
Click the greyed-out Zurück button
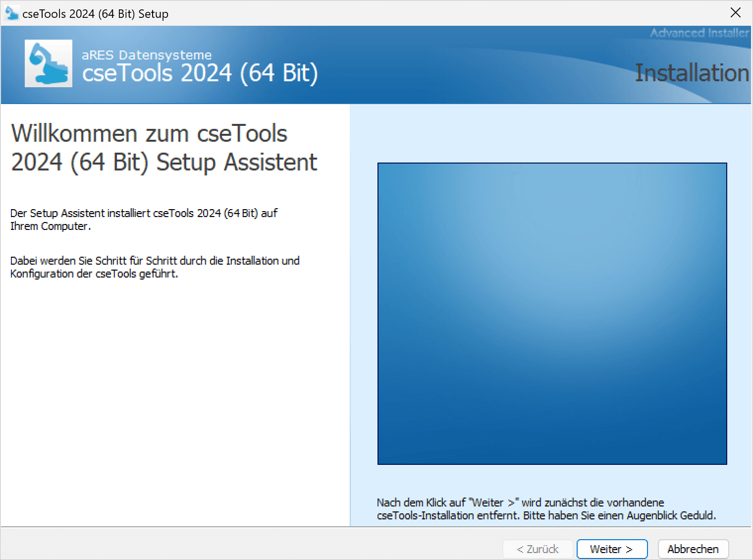(x=538, y=549)
